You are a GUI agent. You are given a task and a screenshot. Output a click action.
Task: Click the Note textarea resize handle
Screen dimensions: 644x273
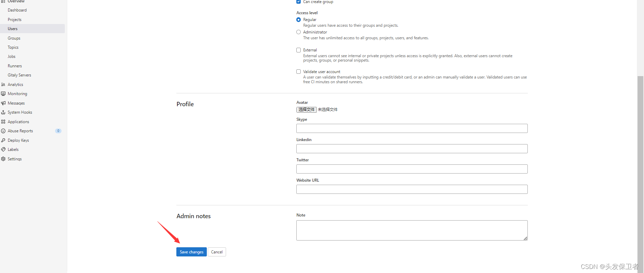[x=525, y=238]
